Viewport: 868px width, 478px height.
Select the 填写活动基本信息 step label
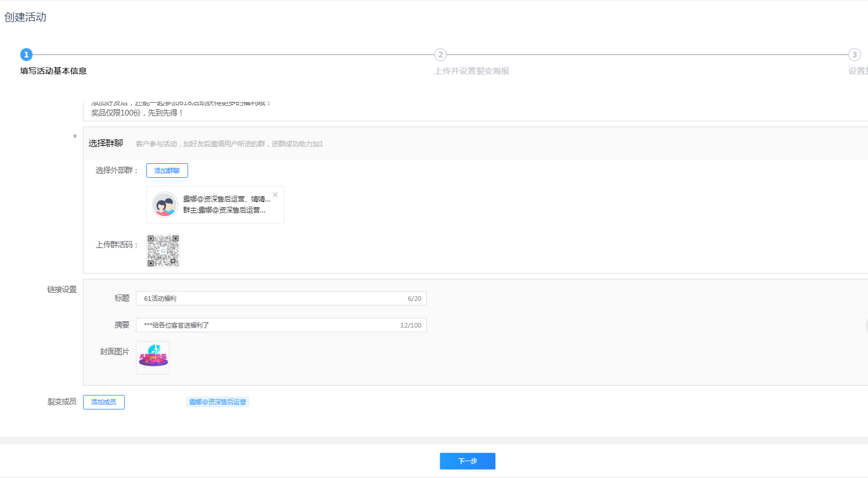pos(53,71)
